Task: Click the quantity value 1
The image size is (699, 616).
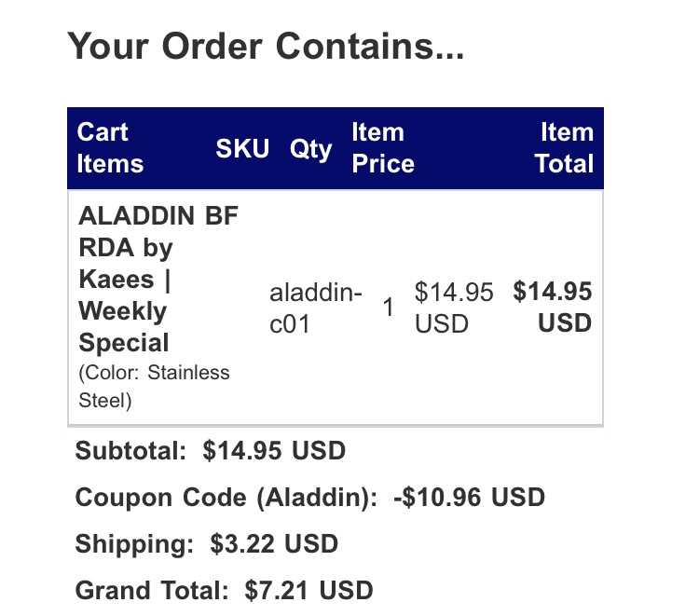Action: point(388,308)
